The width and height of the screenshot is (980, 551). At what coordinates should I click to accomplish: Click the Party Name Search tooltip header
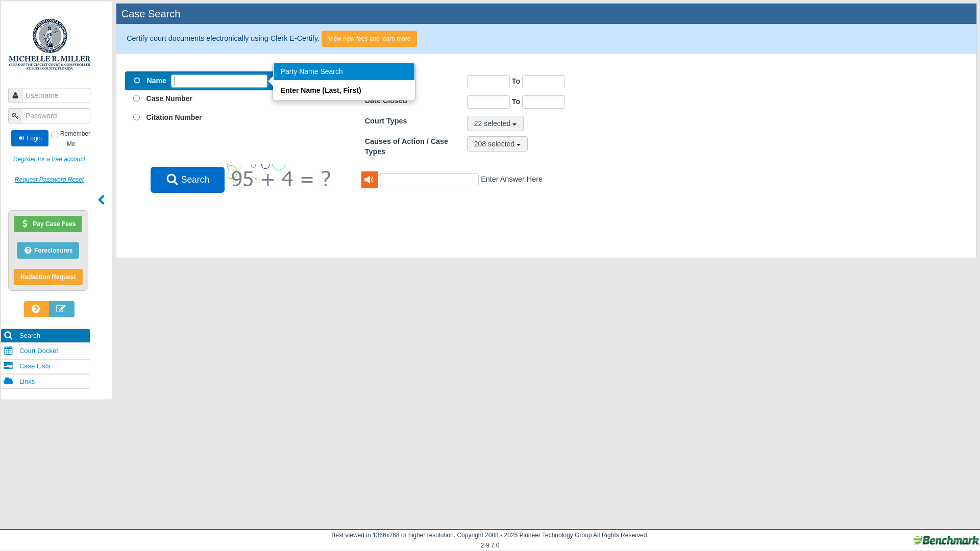point(344,71)
